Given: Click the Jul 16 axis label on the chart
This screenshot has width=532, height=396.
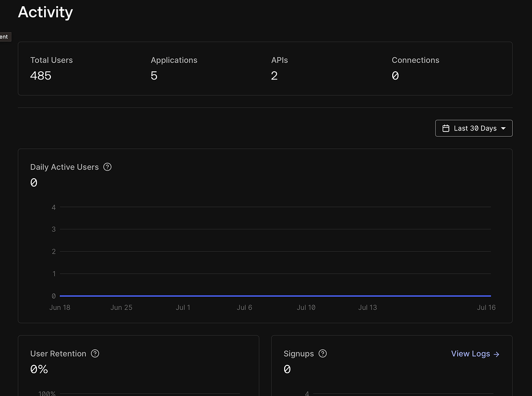Looking at the screenshot, I should coord(486,307).
